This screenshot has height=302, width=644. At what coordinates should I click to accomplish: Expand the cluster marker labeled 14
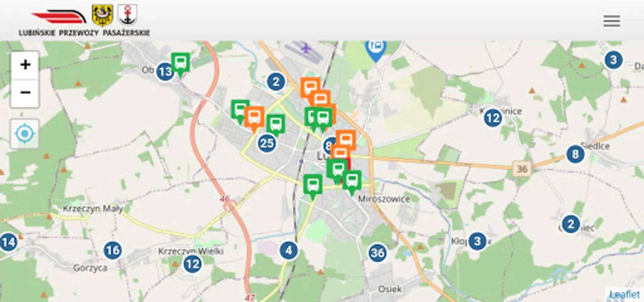[8, 242]
